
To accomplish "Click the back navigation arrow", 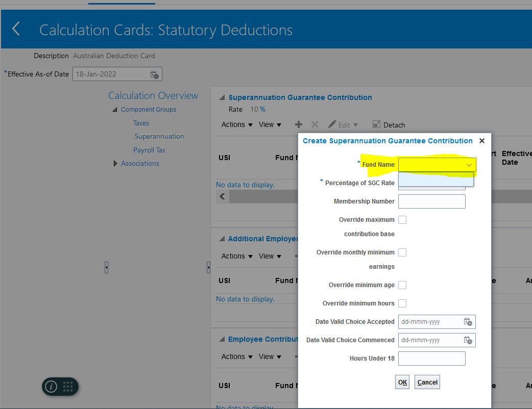I will 16,29.
